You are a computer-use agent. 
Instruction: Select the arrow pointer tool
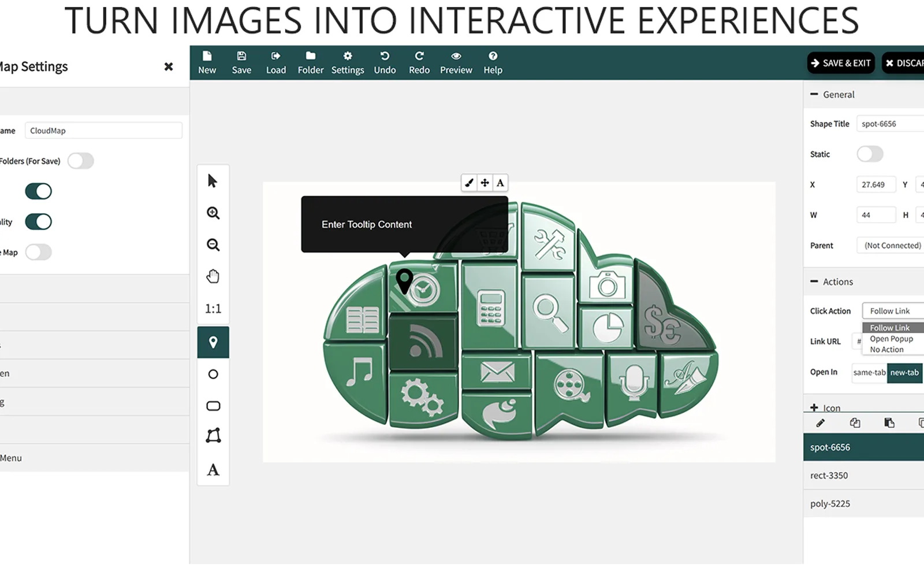tap(213, 181)
